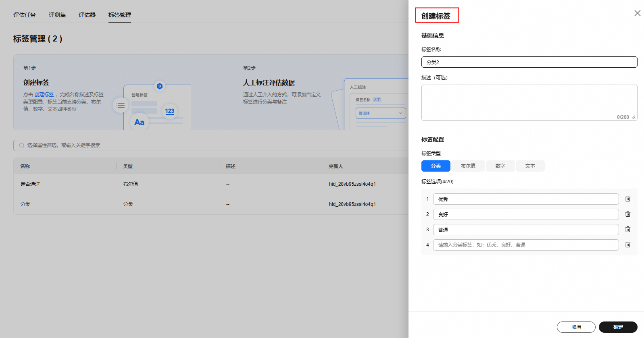Viewport: 644px width, 338px height.
Task: Click the empty option 4 input field
Action: tap(526, 245)
